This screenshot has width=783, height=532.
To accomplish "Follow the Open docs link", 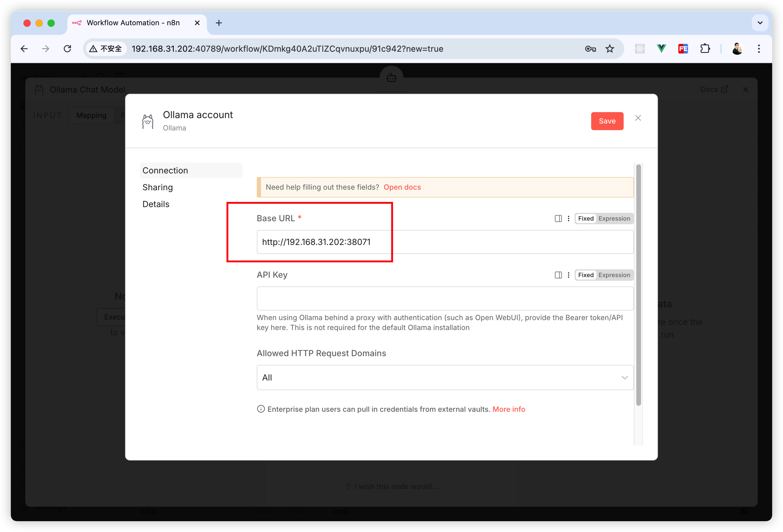I will point(402,187).
